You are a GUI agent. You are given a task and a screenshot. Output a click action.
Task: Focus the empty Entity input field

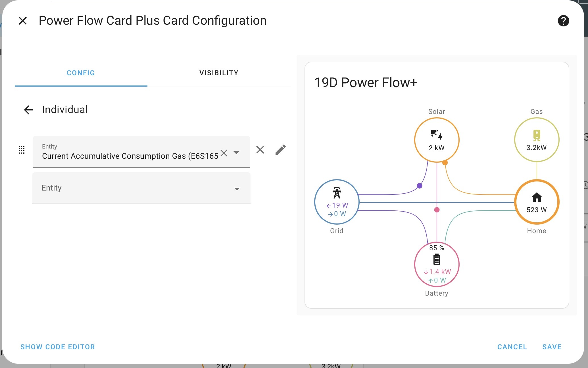pyautogui.click(x=141, y=188)
